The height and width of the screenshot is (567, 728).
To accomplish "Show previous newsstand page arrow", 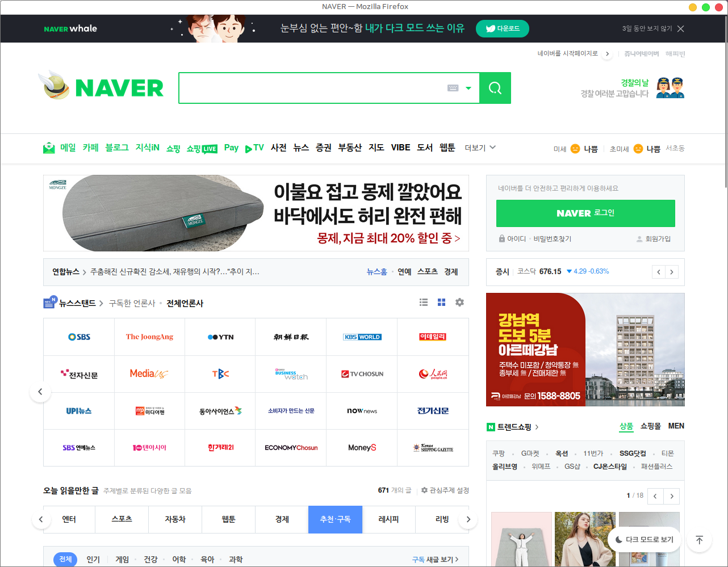I will point(40,392).
